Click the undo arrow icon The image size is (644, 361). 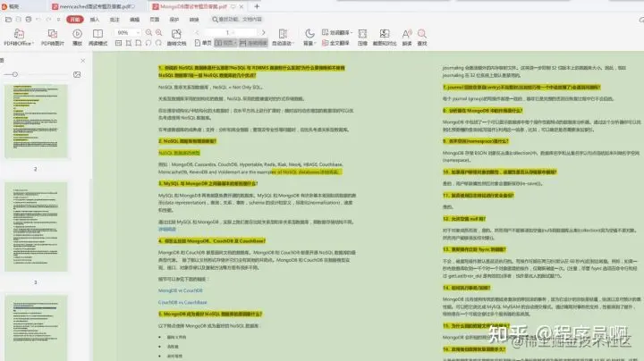pyautogui.click(x=38, y=20)
